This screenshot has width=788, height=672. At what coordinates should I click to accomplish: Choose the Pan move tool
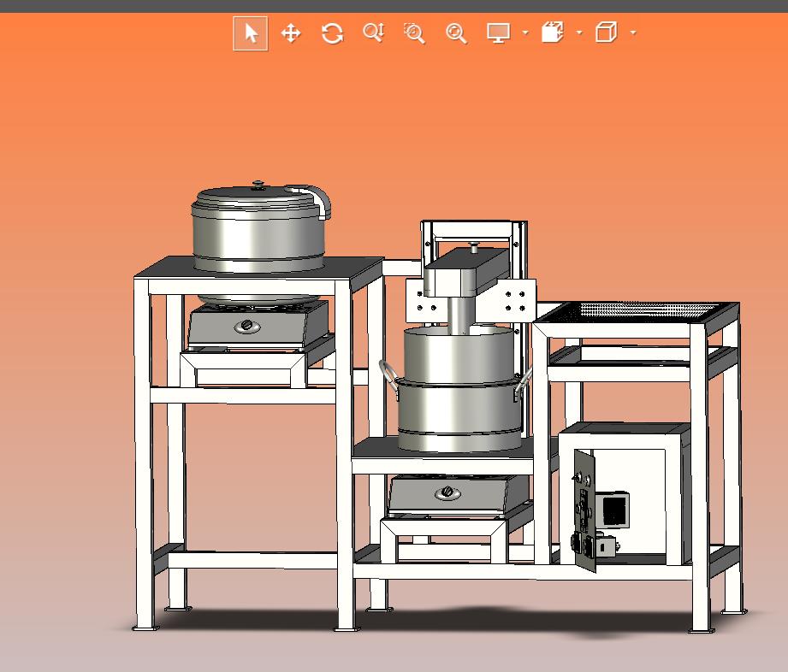point(291,33)
